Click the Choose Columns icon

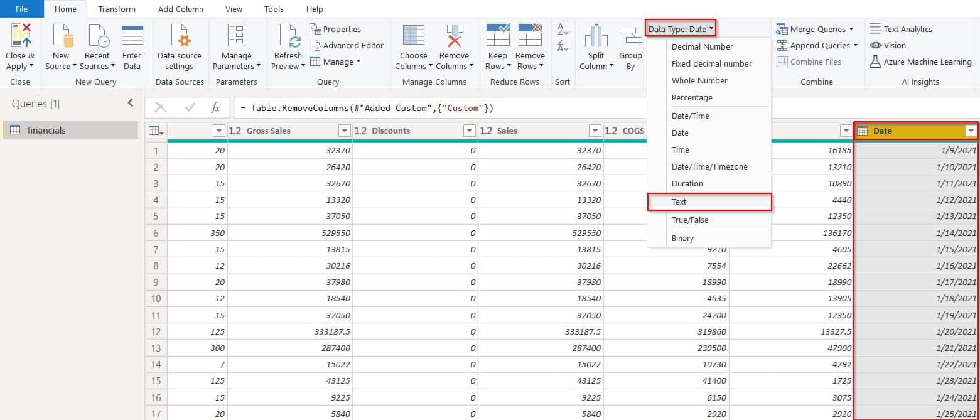[x=412, y=41]
